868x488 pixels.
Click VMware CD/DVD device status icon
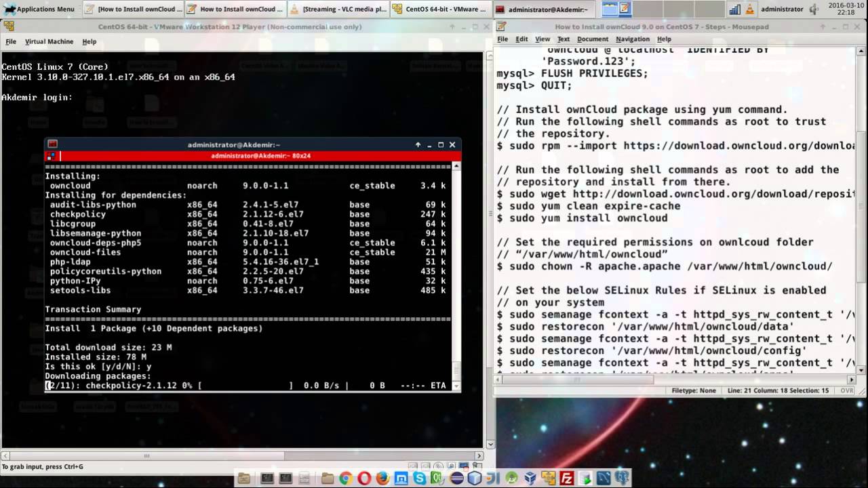click(438, 466)
